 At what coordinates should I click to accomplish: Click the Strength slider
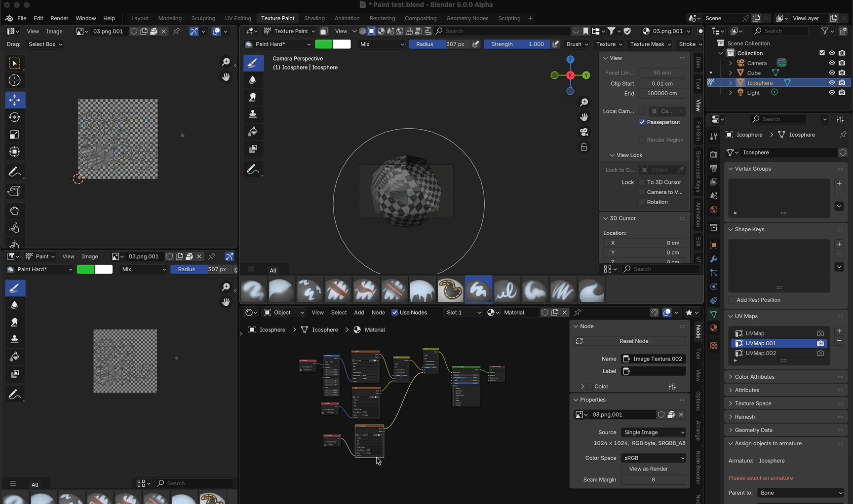pos(517,44)
